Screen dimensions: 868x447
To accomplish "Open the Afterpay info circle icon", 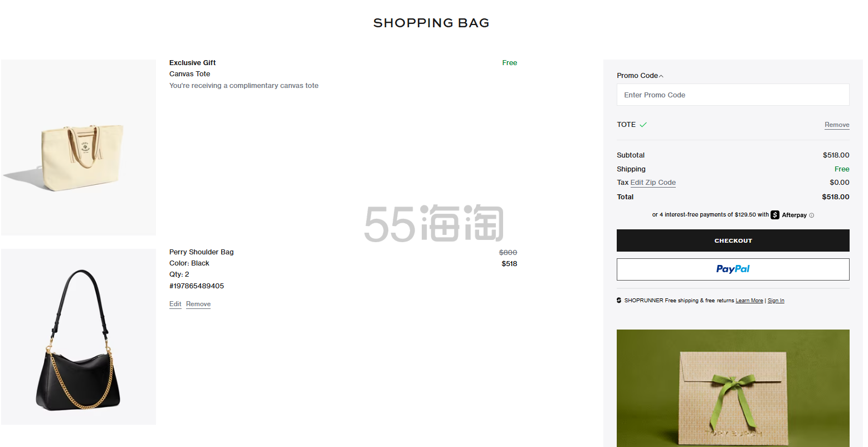I will coord(811,215).
